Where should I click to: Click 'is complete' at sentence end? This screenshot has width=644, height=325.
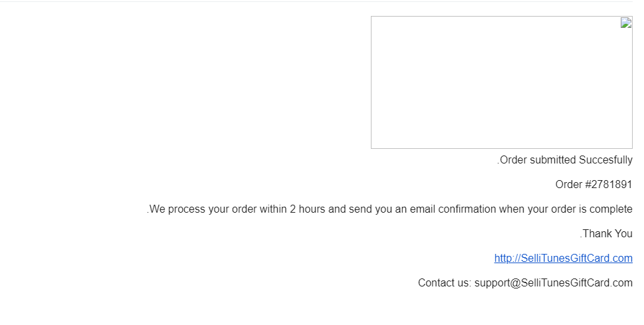click(x=605, y=209)
